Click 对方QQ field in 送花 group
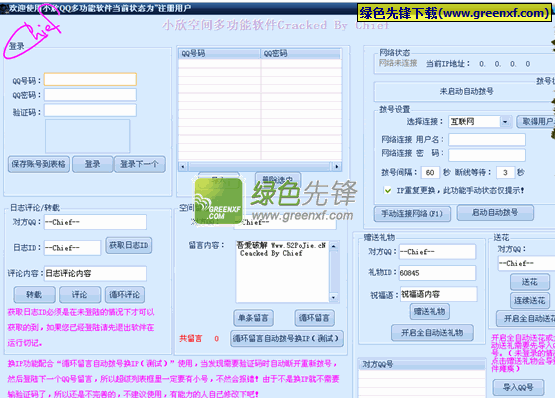555x398 pixels. 526,263
